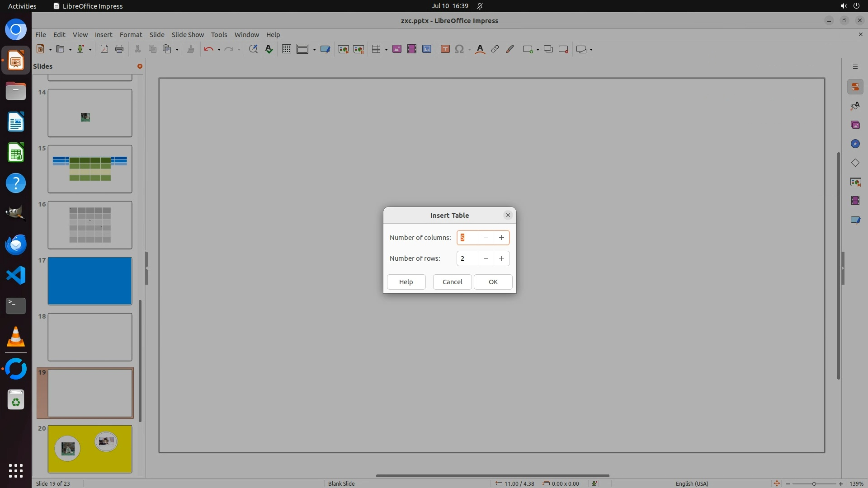Toggle the Display Grid icon
The image size is (868, 488).
pyautogui.click(x=286, y=49)
